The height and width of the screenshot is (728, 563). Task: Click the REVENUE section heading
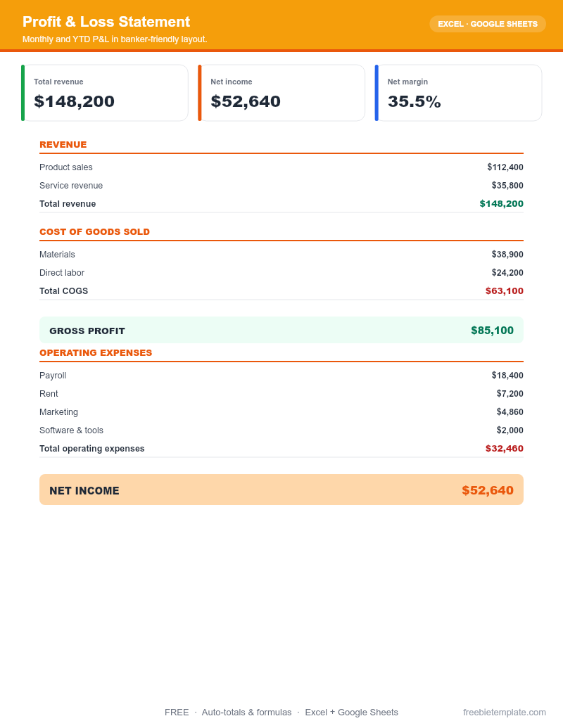point(63,144)
